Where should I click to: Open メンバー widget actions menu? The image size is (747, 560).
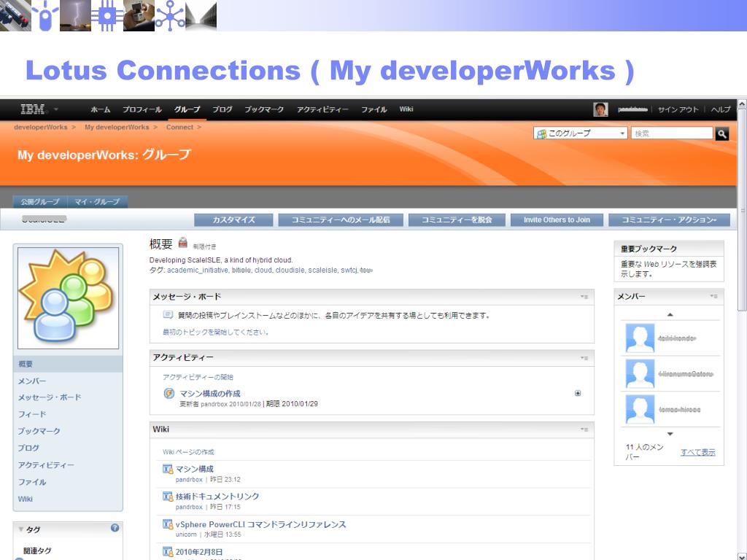tap(713, 296)
